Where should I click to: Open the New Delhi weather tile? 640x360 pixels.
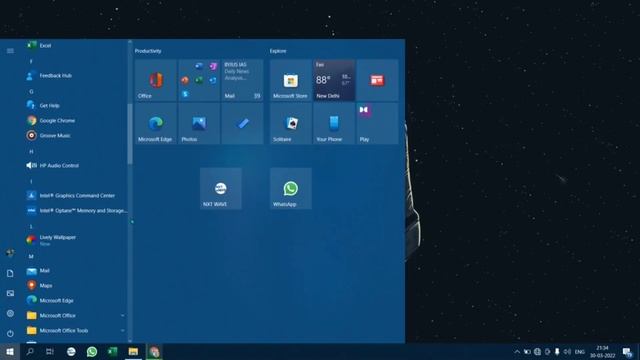pos(334,80)
